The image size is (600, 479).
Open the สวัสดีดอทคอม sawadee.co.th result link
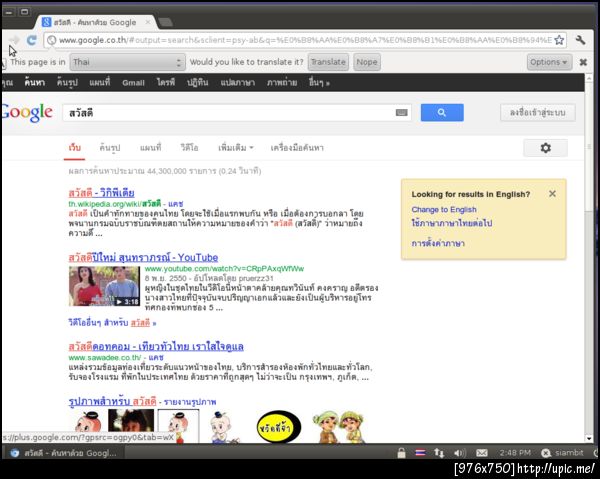(x=156, y=347)
